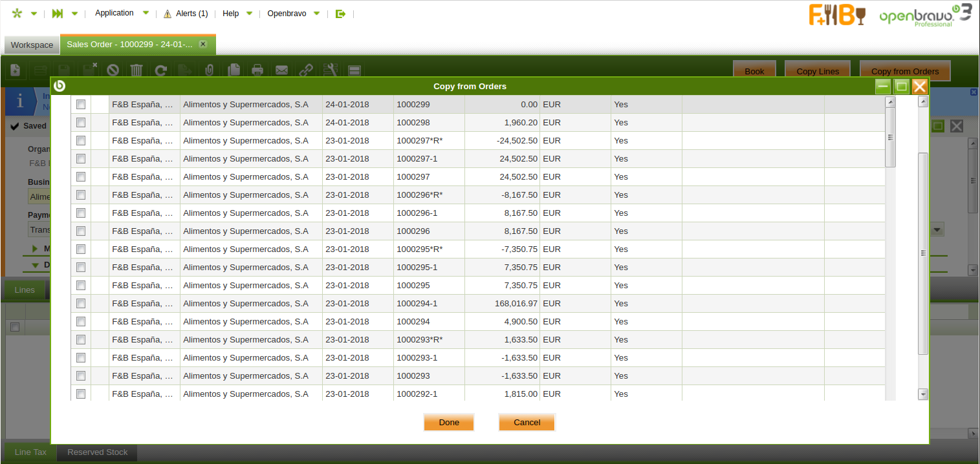Click the New Document toolbar icon

pyautogui.click(x=16, y=70)
